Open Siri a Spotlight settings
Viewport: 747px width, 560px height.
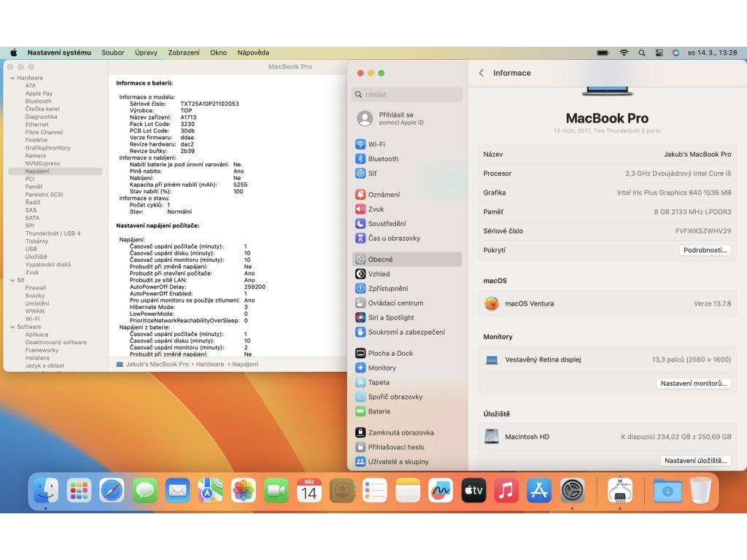tap(390, 318)
